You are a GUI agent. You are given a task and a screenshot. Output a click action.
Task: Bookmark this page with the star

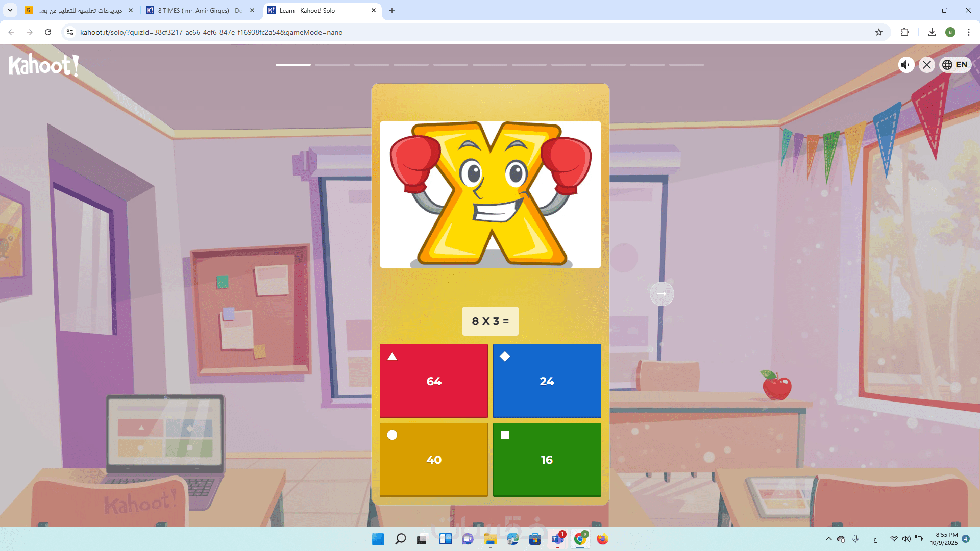point(879,32)
